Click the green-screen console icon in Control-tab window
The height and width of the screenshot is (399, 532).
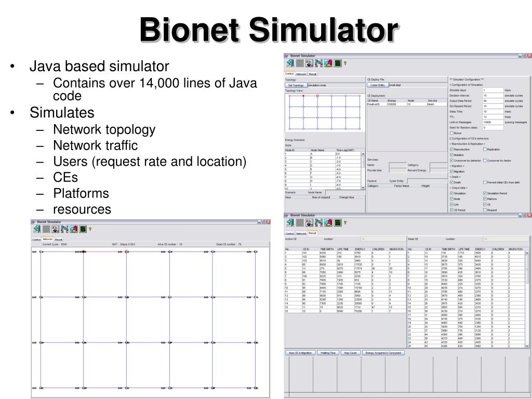pyautogui.click(x=338, y=63)
